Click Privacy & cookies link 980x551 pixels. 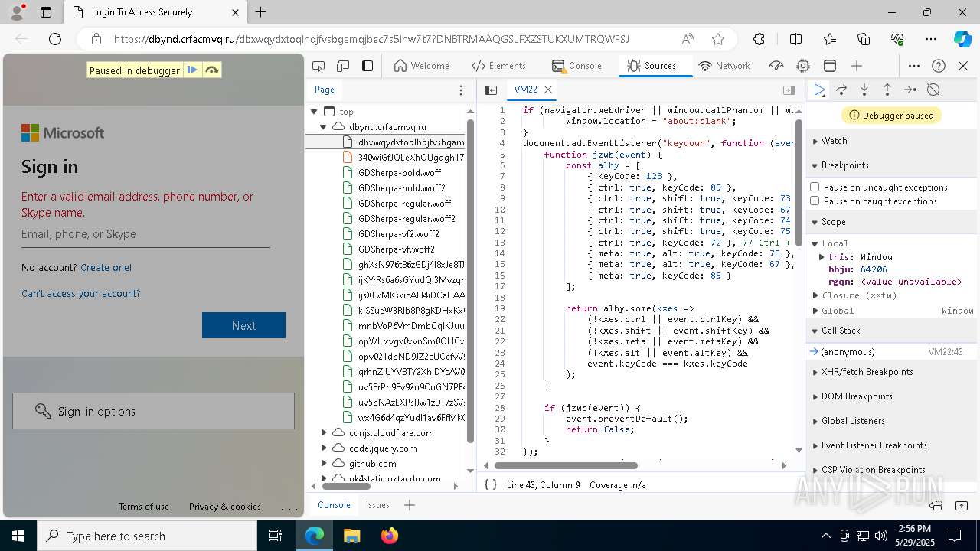pos(225,507)
